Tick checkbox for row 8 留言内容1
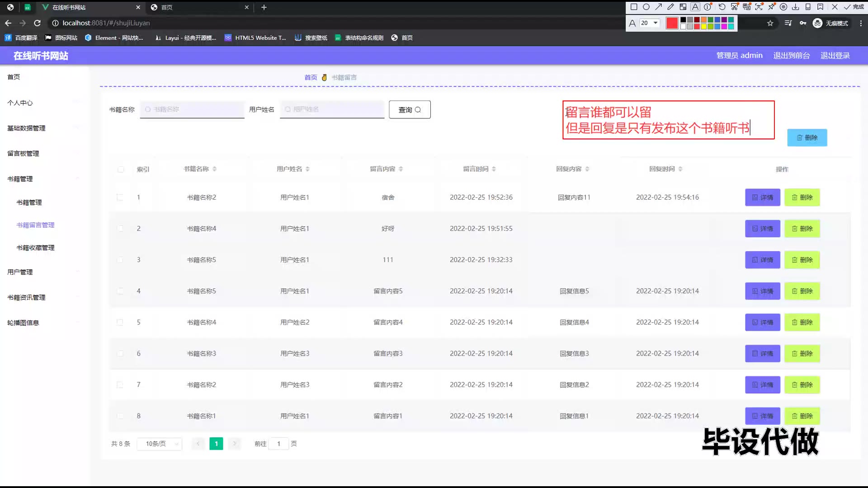This screenshot has width=868, height=488. pos(120,416)
